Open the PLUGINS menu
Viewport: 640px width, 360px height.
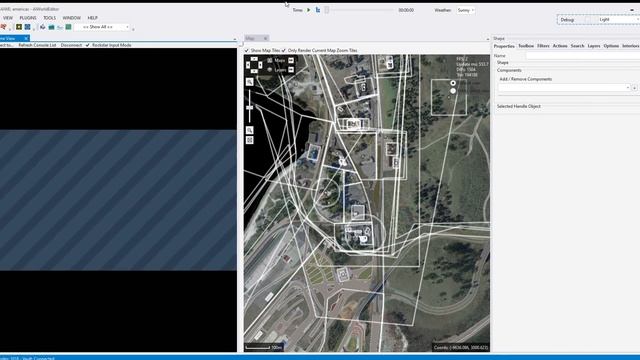(x=28, y=18)
